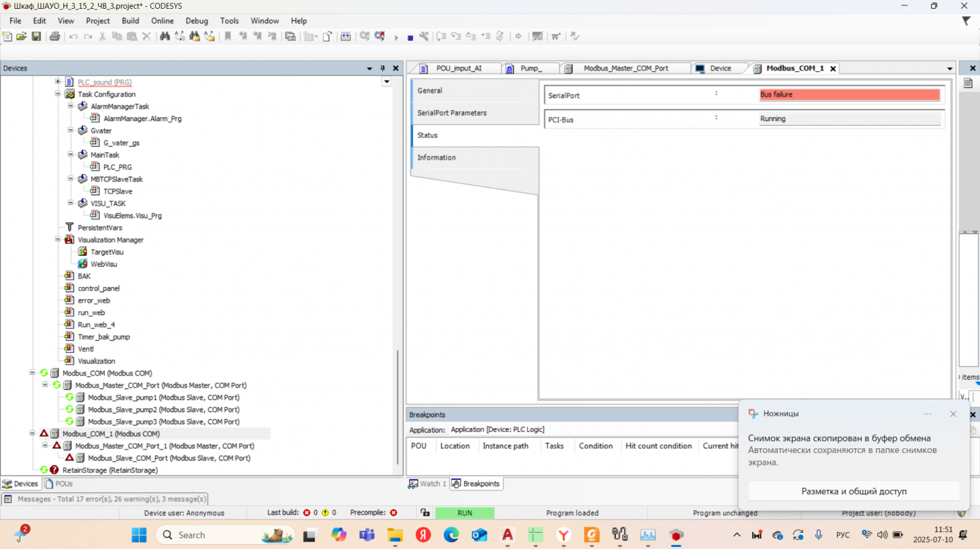
Task: Collapse the Task Configuration tree node
Action: (58, 95)
